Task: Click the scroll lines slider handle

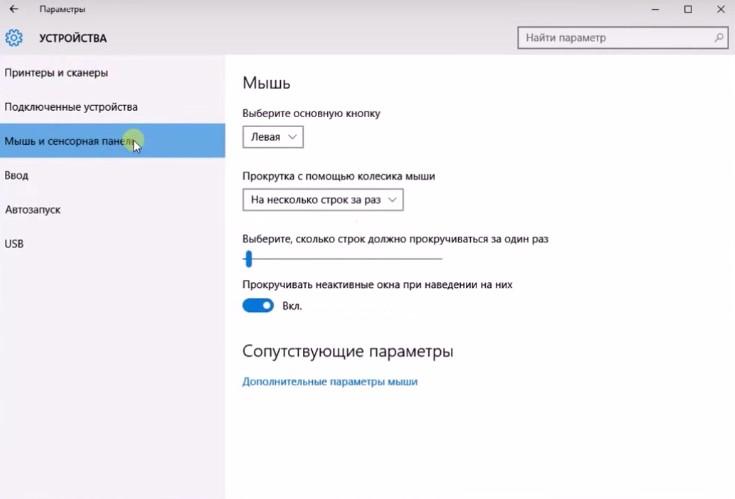Action: pyautogui.click(x=248, y=259)
